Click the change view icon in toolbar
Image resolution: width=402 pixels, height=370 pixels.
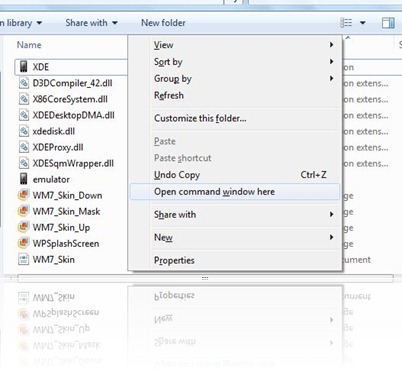click(x=346, y=23)
